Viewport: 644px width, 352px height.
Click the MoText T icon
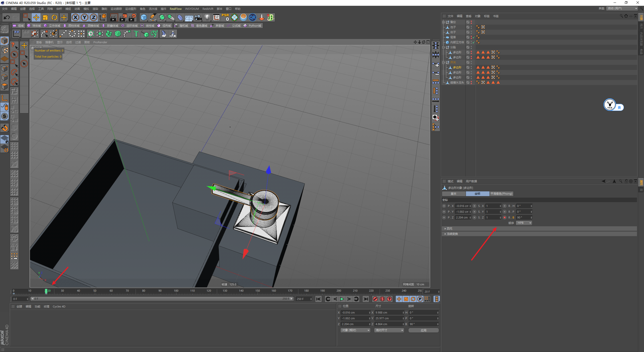pyautogui.click(x=136, y=34)
